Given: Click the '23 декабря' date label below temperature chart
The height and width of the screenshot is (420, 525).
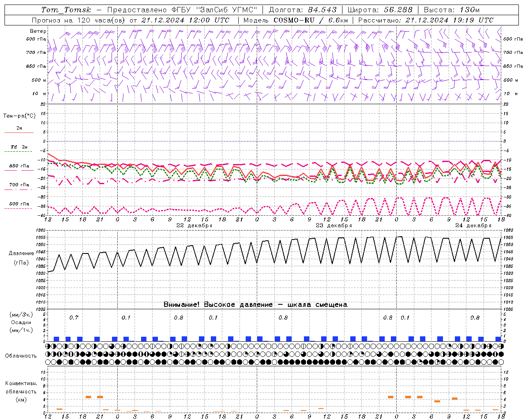Looking at the screenshot, I should point(334,226).
